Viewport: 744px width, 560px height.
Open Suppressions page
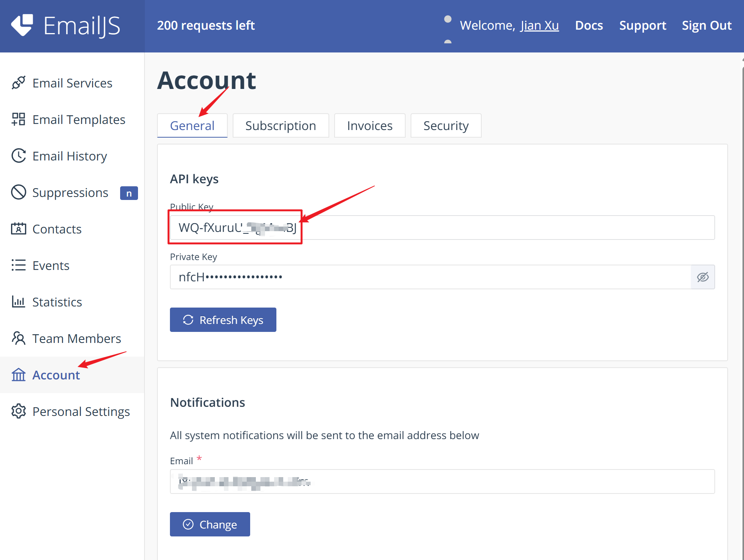point(72,192)
